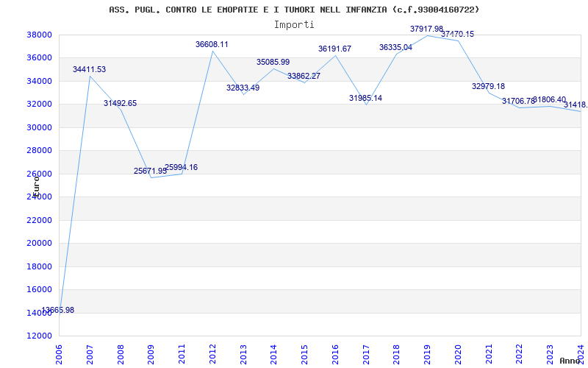The width and height of the screenshot is (588, 368).
Task: Select the 31492.65 value label
Action: tap(121, 103)
